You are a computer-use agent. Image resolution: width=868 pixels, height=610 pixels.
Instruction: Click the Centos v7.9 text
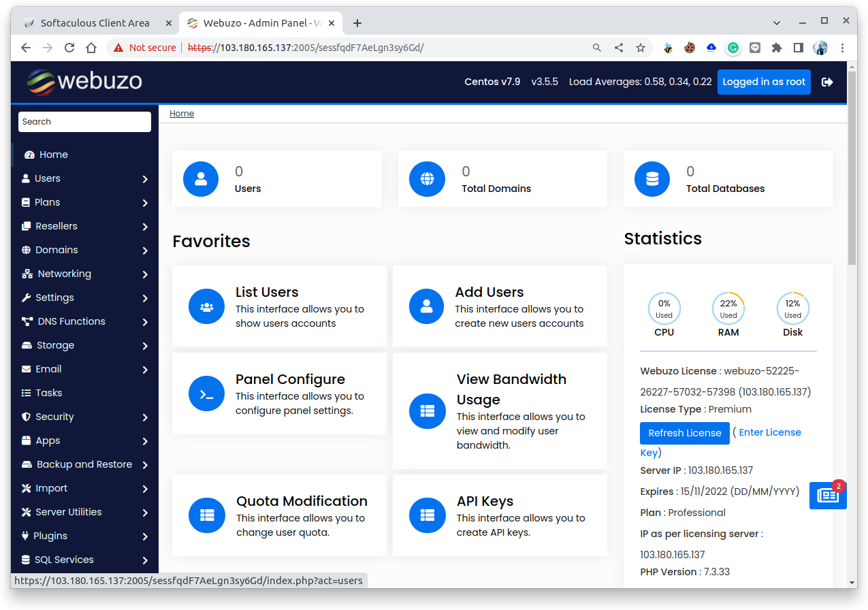pos(492,82)
